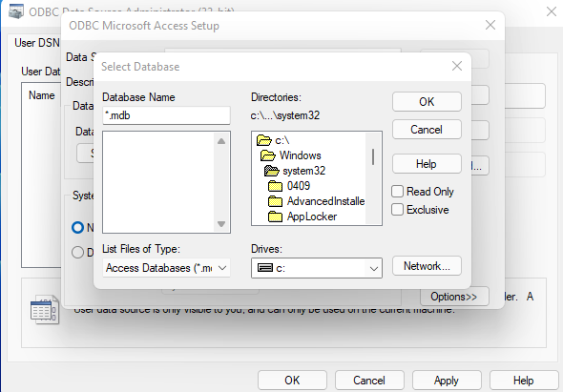Click the Network... button
563x392 pixels.
point(427,266)
